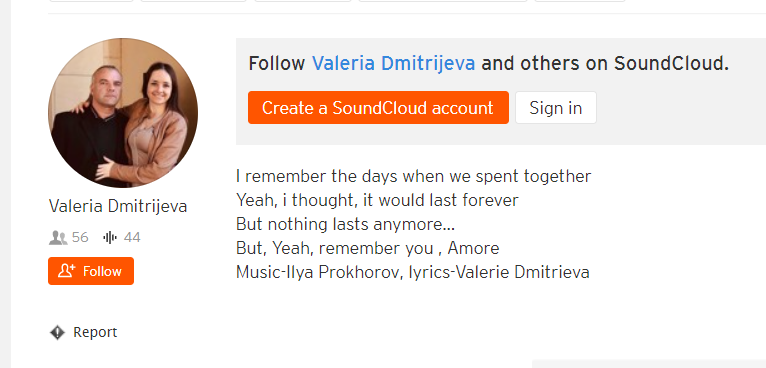Open Valeria Dmitrijeva's round profile picture

(x=123, y=113)
